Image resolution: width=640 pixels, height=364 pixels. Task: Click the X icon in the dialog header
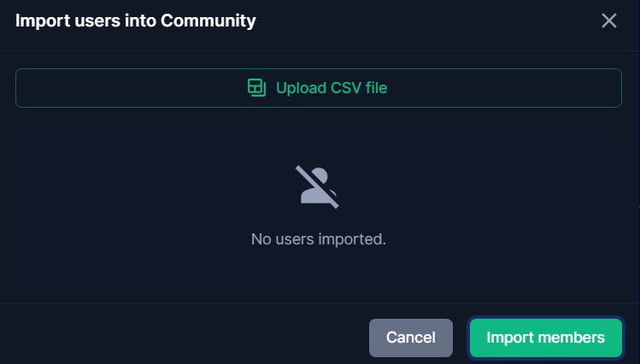pyautogui.click(x=609, y=21)
